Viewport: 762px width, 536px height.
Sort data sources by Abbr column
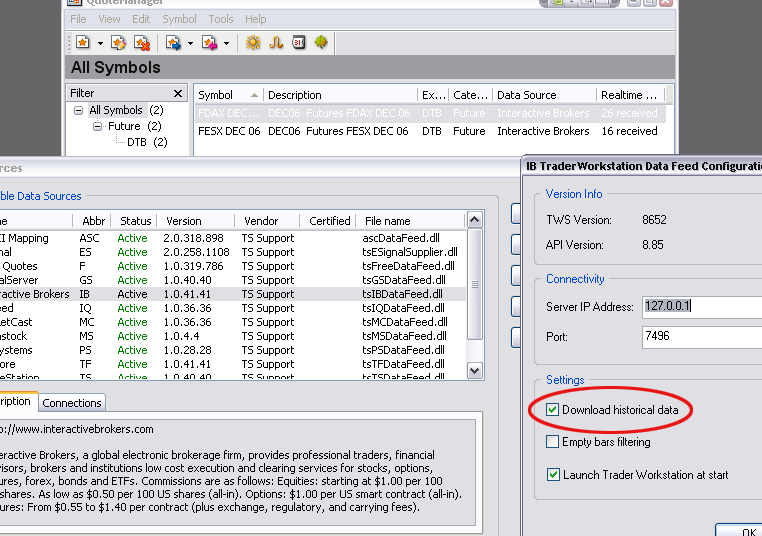click(93, 221)
